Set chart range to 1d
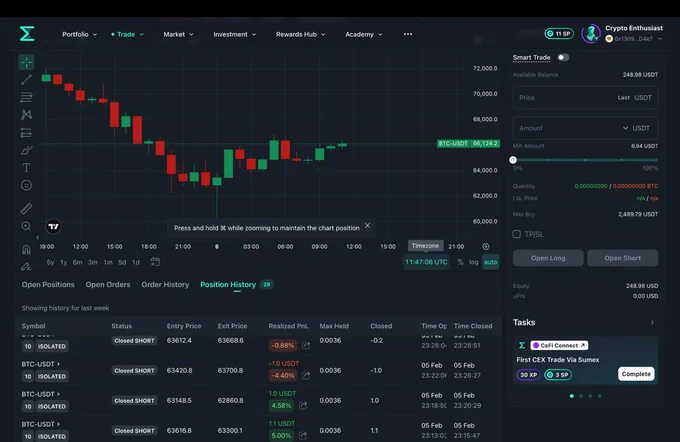Image resolution: width=680 pixels, height=442 pixels. point(136,262)
